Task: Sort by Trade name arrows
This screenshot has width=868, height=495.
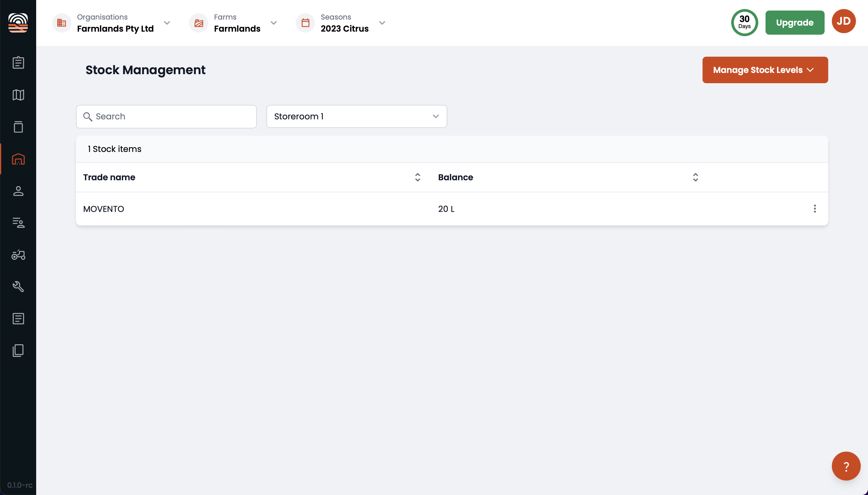Action: tap(417, 177)
